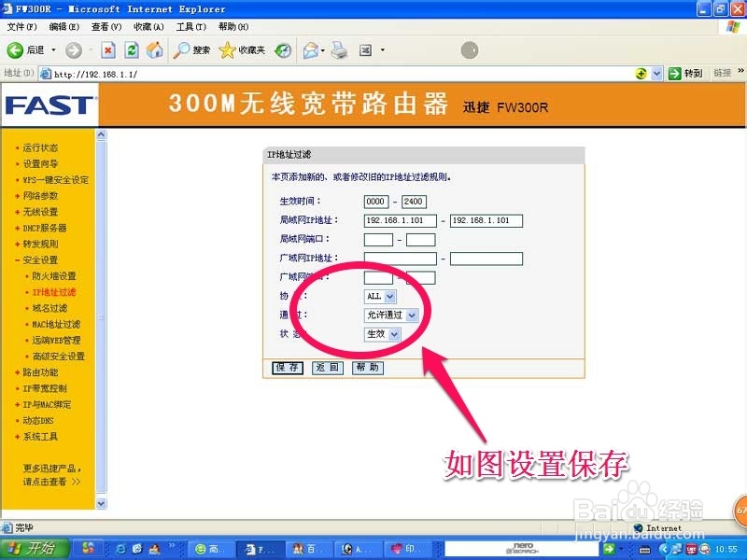The image size is (747, 560).
Task: Click the end time 2400 field
Action: [414, 202]
